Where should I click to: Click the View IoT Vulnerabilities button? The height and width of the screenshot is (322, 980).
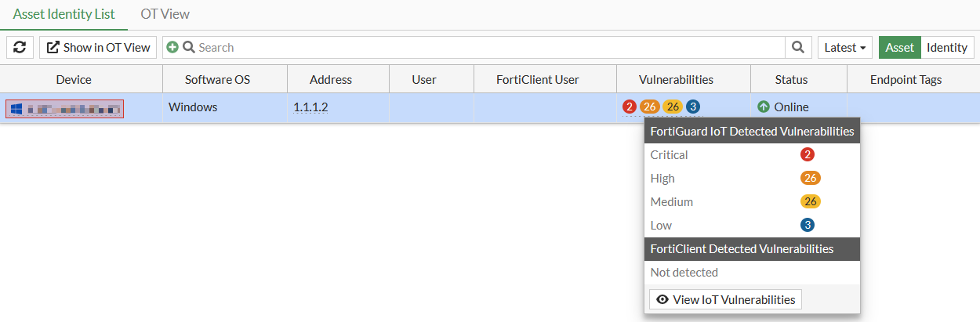(725, 299)
